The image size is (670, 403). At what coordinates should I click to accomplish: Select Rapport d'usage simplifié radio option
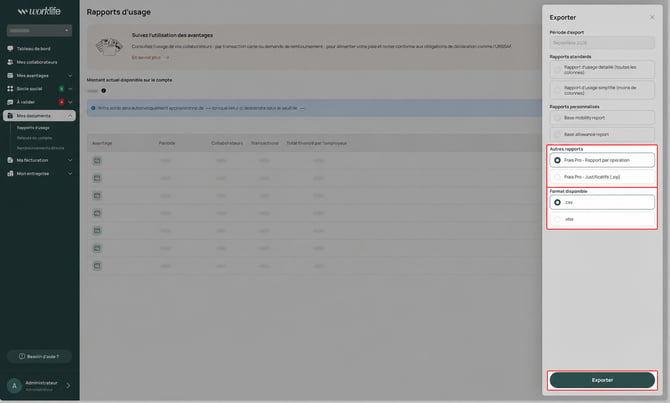602,90
